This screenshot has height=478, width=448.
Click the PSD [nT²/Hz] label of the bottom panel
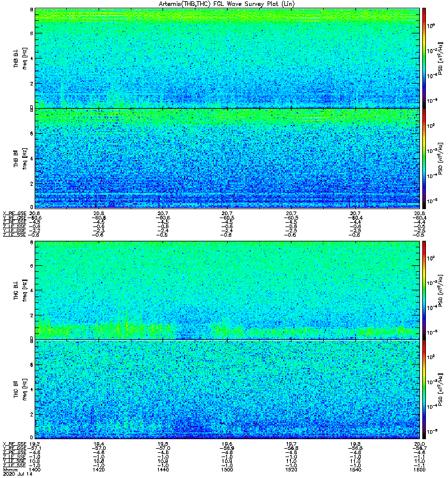pos(441,390)
